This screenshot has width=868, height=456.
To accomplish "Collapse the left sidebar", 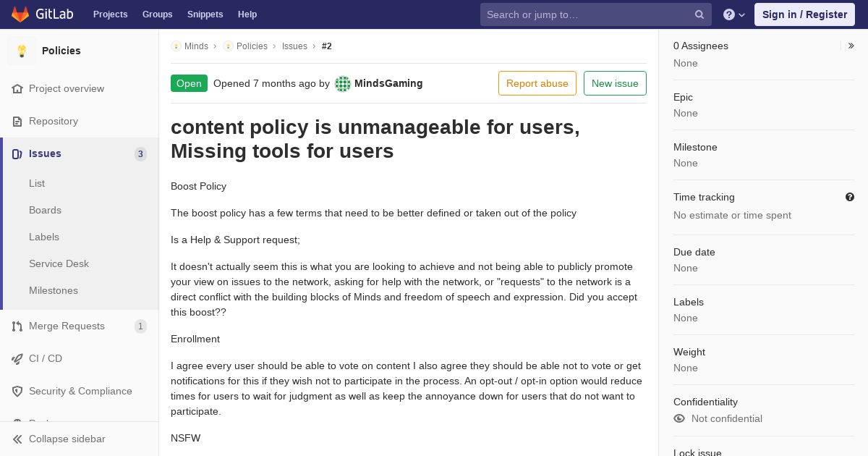I will [67, 439].
